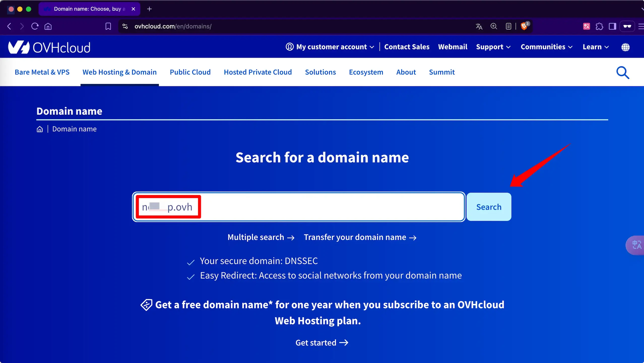Open reader mode icon
The height and width of the screenshot is (363, 644).
click(x=508, y=26)
